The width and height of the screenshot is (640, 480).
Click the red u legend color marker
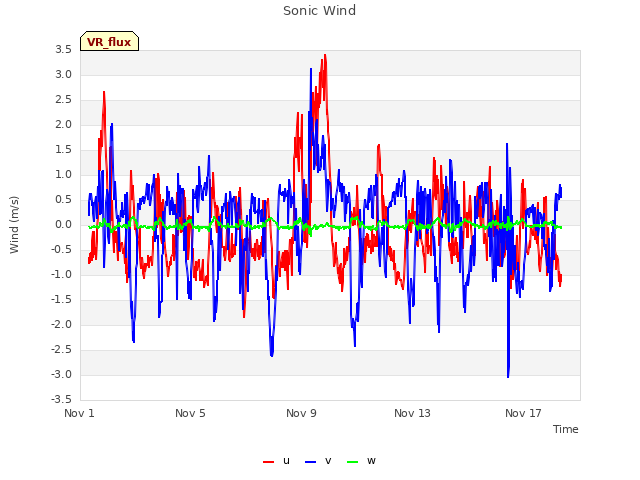tap(269, 462)
